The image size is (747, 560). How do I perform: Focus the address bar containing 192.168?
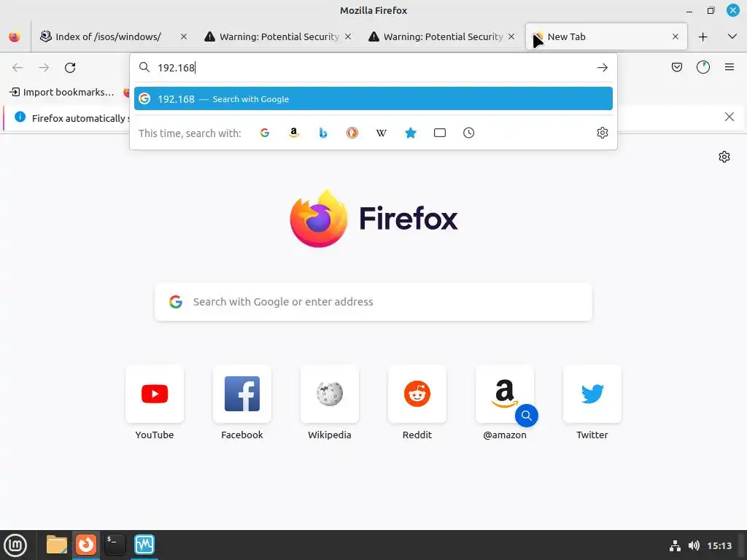(374, 68)
